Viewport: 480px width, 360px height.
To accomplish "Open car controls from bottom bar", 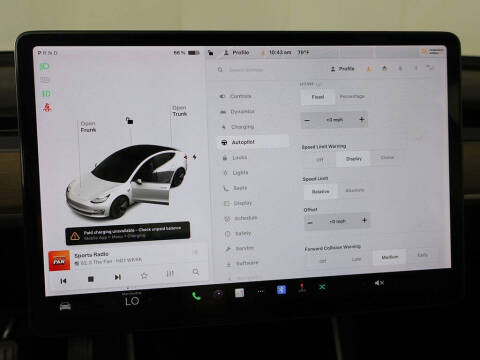I will pyautogui.click(x=65, y=306).
